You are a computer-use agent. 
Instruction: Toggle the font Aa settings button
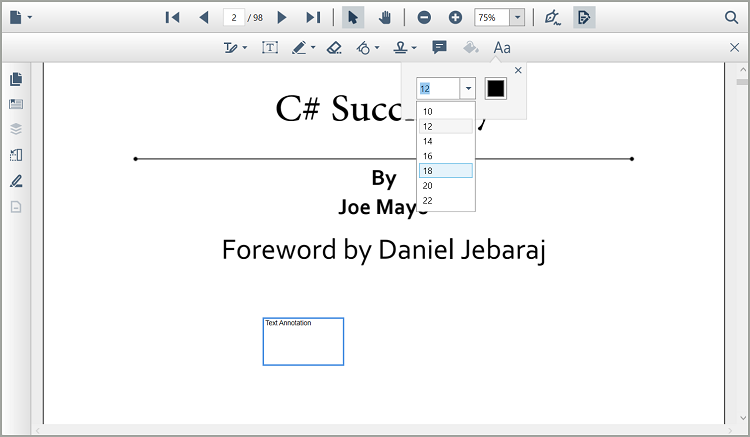pos(502,47)
